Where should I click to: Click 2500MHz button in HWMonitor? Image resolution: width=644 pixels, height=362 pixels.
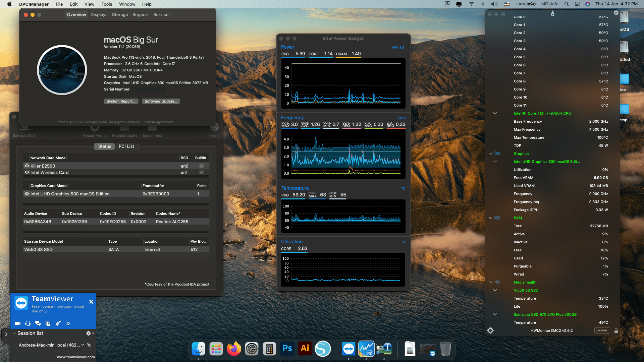tap(602, 330)
